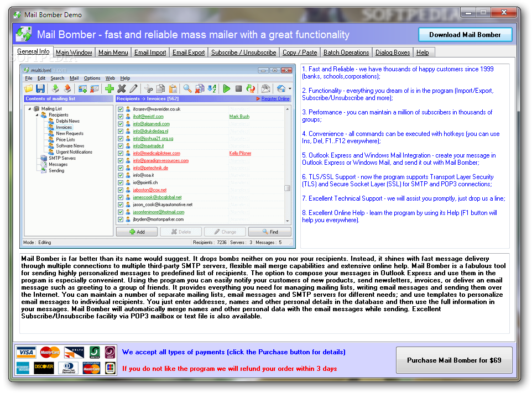Toggle checkbox for info@medicalpiloteer.com

click(x=121, y=153)
